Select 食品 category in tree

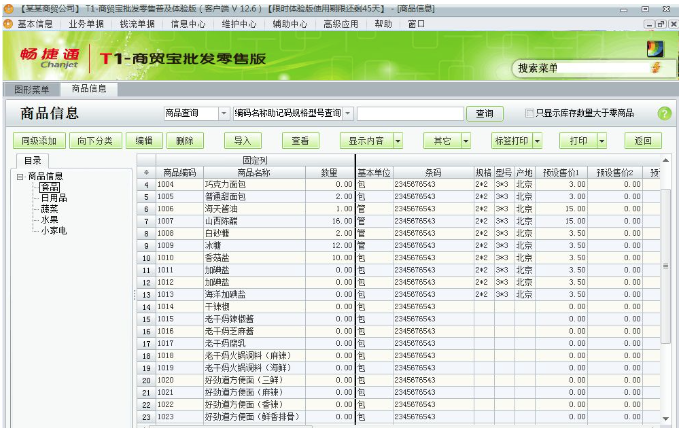pos(49,187)
